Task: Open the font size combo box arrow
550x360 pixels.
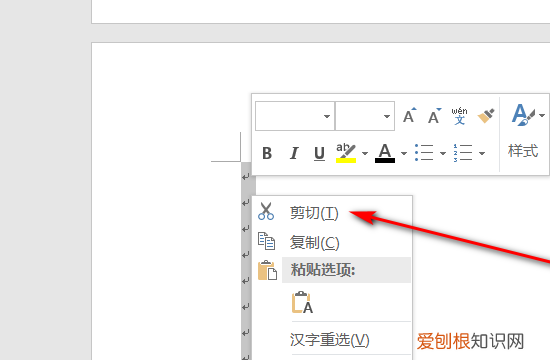Action: click(x=387, y=116)
